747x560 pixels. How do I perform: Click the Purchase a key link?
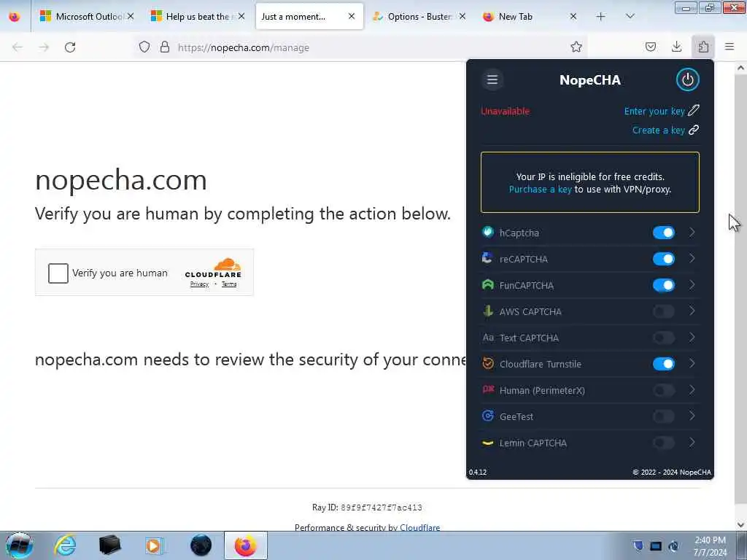pyautogui.click(x=540, y=189)
